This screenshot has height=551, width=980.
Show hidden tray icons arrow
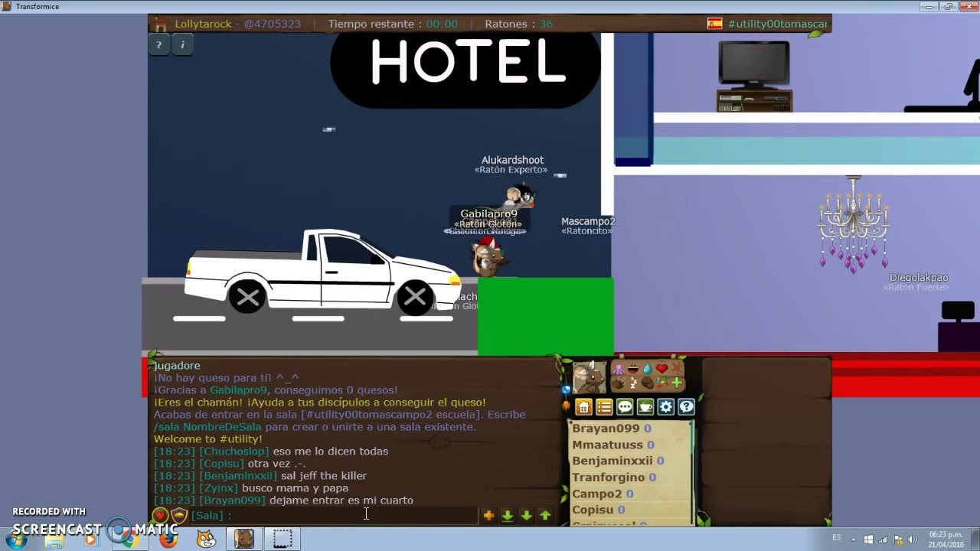pos(853,539)
